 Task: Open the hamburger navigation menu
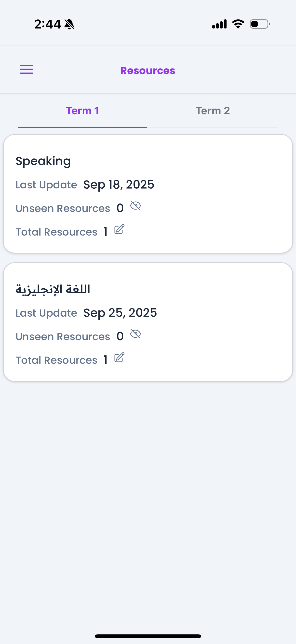tap(27, 69)
